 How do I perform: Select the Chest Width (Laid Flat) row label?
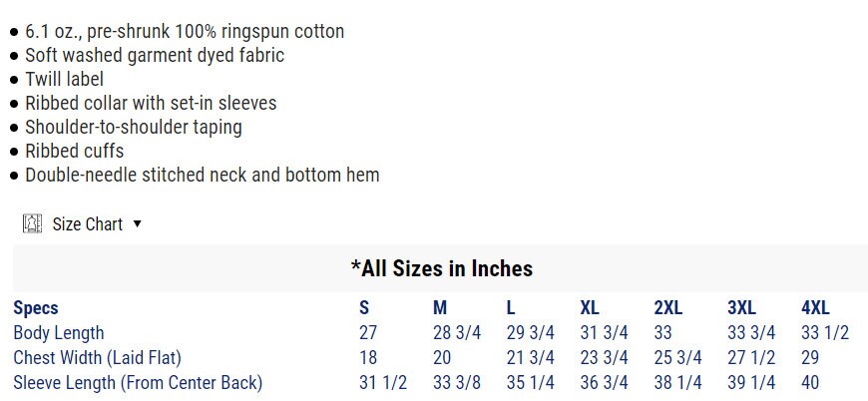pyautogui.click(x=97, y=357)
